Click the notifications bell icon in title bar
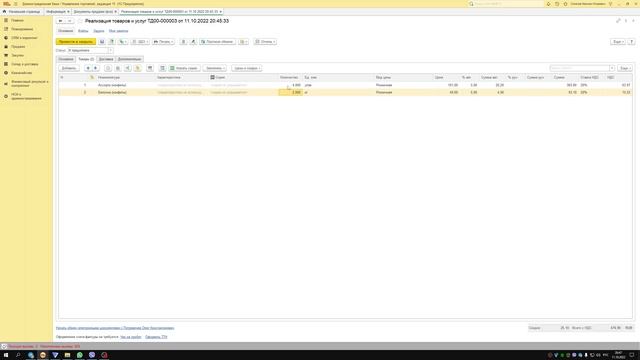640x360 pixels. [x=548, y=4]
